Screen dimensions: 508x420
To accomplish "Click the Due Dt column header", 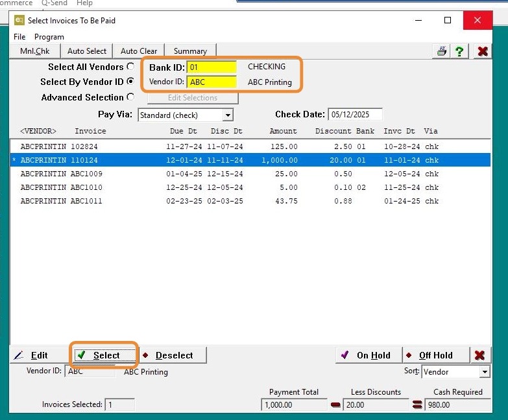I will (184, 131).
